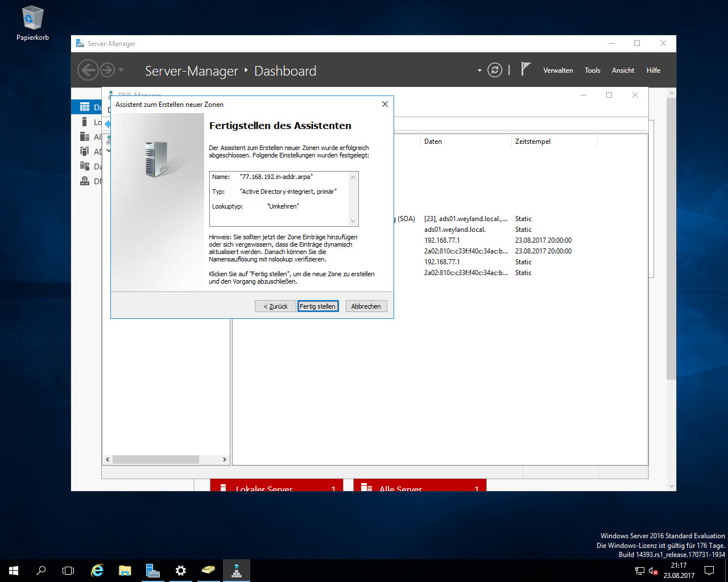Open the Tools menu
Screen dimensions: 728x582
[x=592, y=70]
